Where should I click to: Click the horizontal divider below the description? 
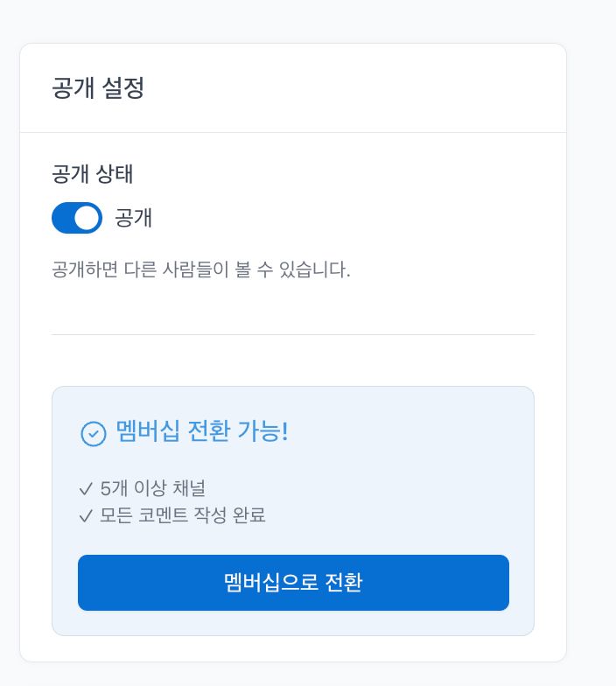point(293,334)
